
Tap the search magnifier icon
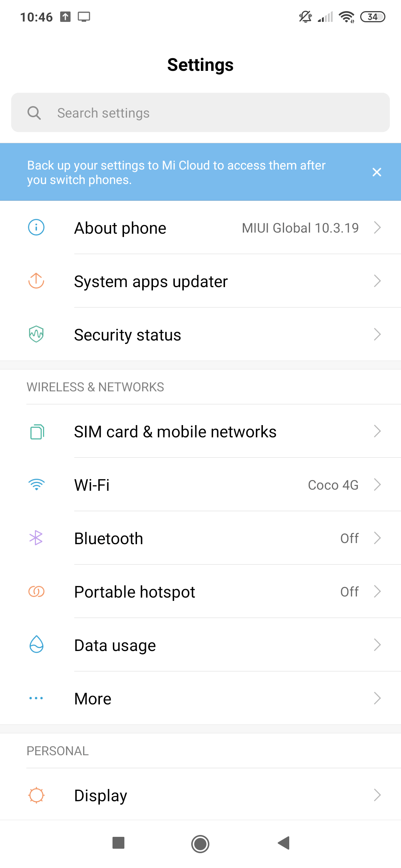pyautogui.click(x=34, y=113)
